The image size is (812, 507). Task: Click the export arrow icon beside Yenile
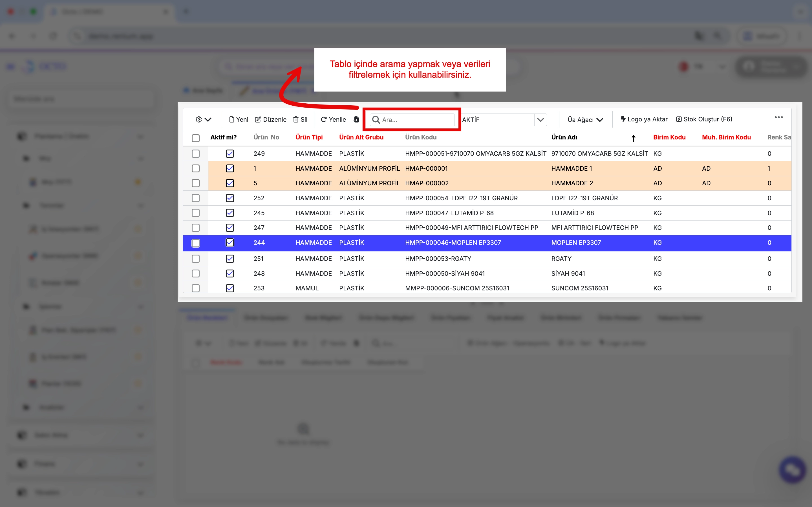[356, 119]
